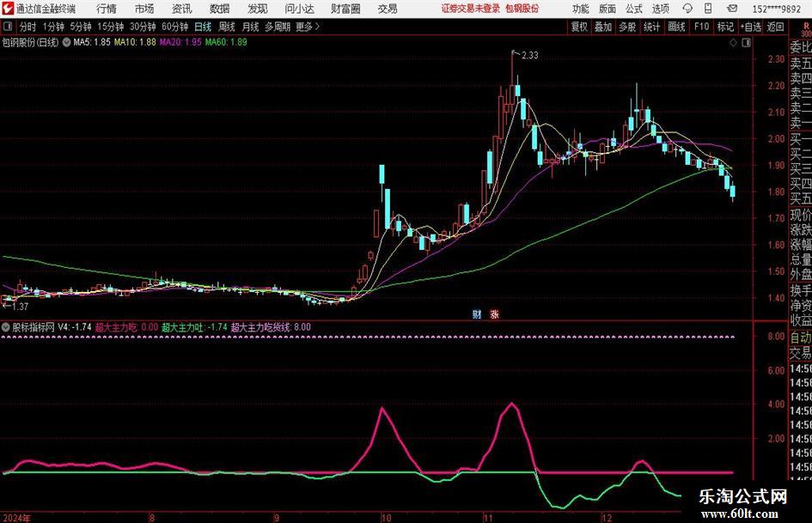Click the 返回 back button
This screenshot has width=812, height=523.
coord(775,27)
